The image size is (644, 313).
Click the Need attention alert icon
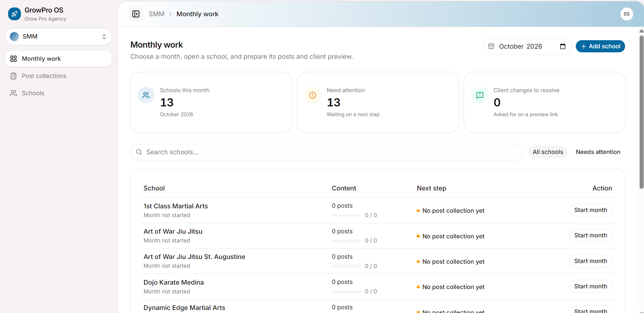313,95
